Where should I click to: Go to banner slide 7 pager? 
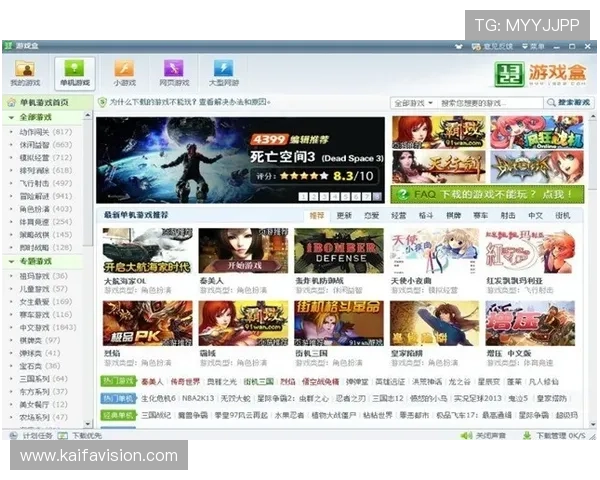click(367, 196)
